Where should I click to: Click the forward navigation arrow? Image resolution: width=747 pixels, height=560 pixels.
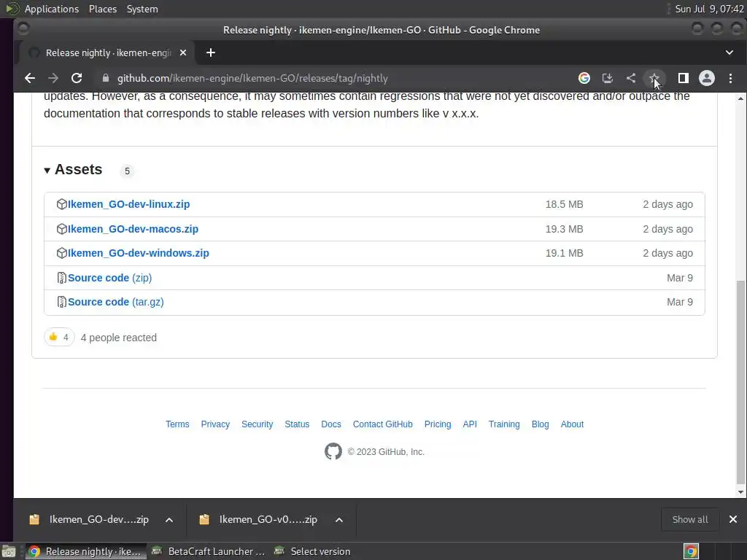53,78
